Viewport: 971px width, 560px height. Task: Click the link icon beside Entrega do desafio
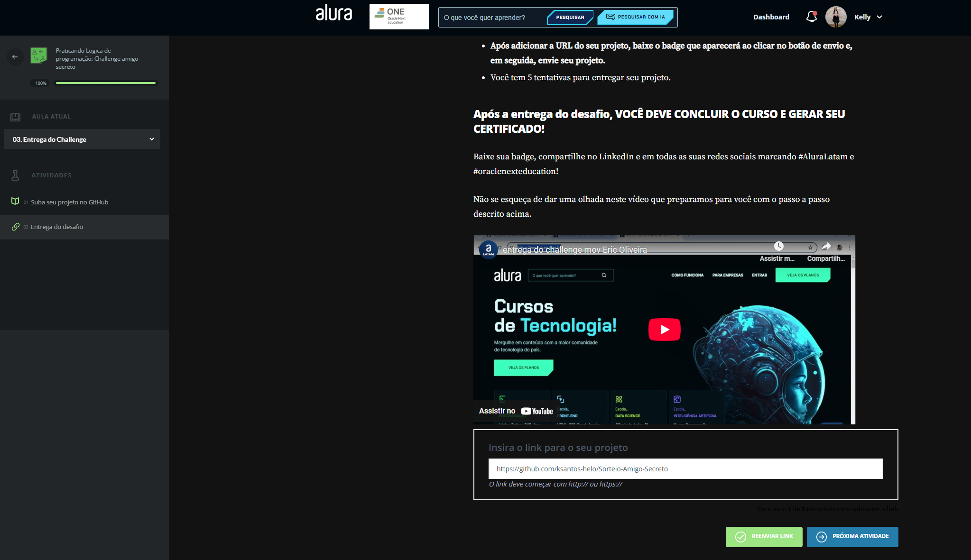pos(16,227)
